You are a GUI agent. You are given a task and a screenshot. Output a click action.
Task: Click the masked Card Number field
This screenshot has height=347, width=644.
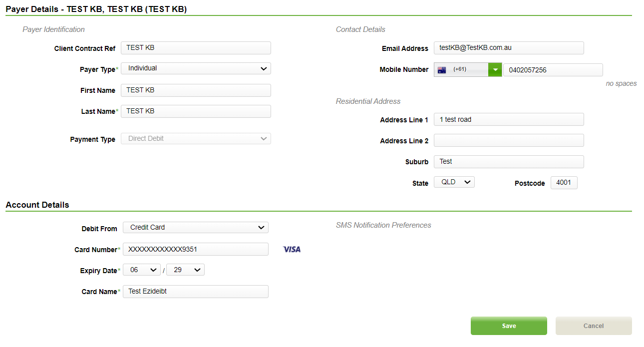click(196, 249)
